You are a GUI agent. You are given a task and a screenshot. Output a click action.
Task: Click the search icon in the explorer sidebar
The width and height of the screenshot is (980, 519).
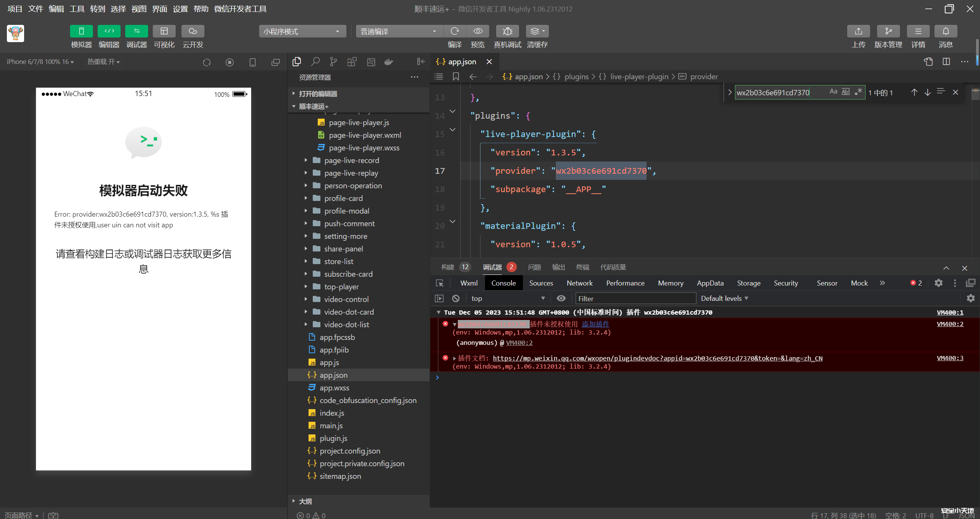coord(315,62)
